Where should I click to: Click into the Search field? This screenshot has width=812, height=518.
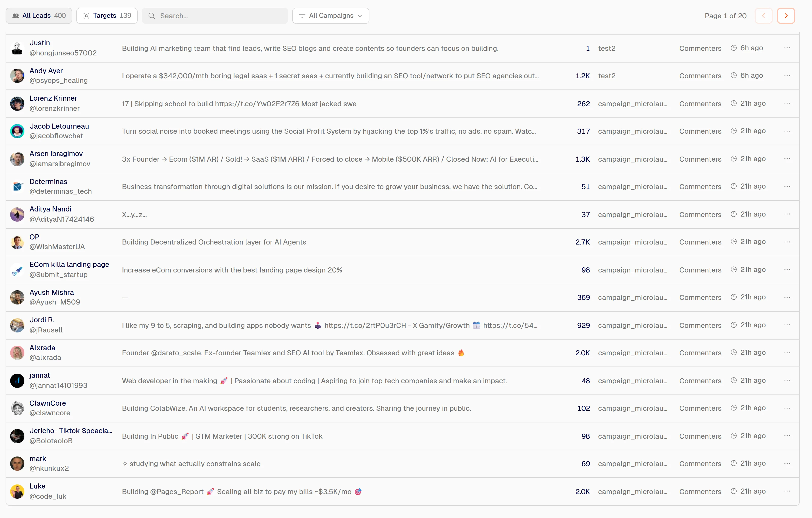215,16
